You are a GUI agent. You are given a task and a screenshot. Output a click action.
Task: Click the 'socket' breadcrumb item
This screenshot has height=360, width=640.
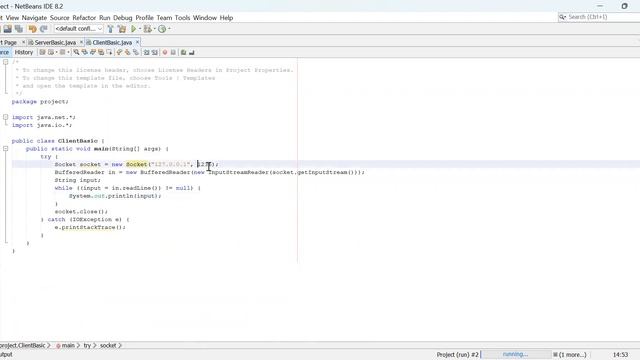pos(108,345)
